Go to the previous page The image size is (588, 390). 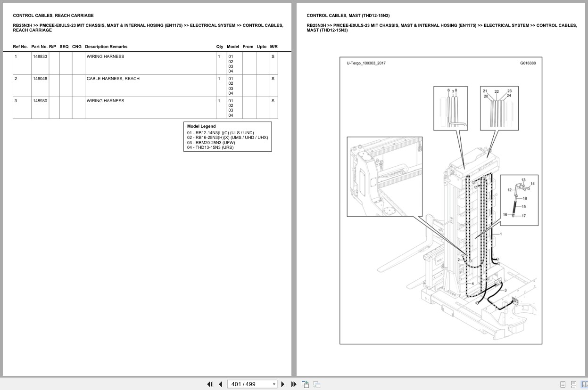220,384
